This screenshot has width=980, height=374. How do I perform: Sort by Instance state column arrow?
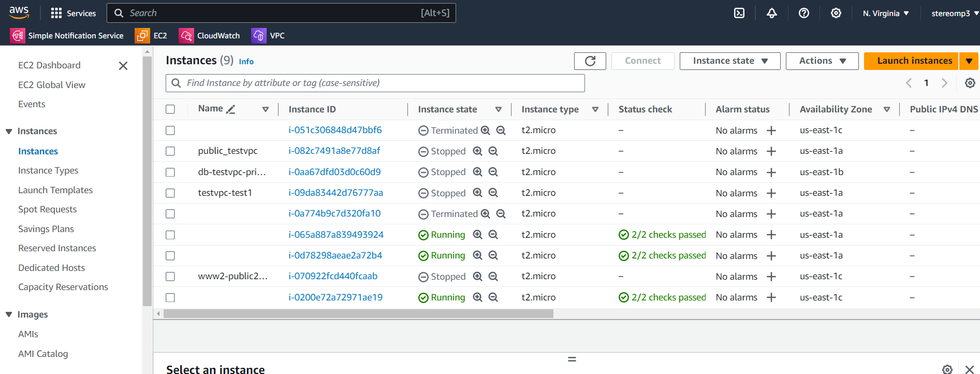tap(498, 109)
